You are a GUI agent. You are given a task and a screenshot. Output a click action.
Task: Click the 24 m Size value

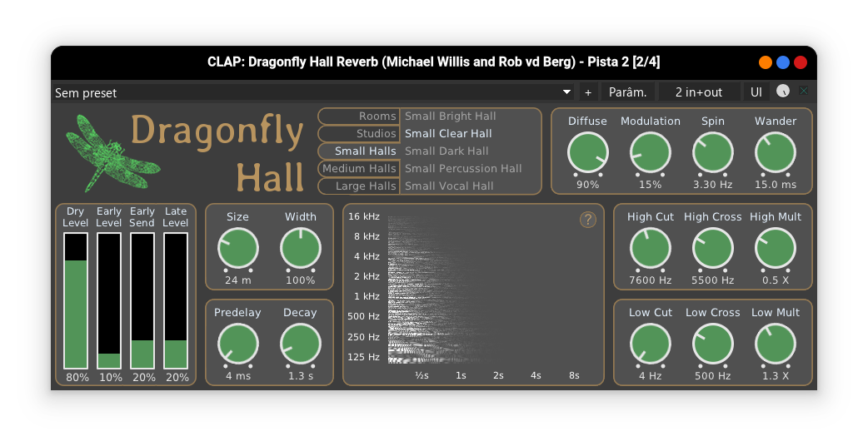tap(238, 280)
